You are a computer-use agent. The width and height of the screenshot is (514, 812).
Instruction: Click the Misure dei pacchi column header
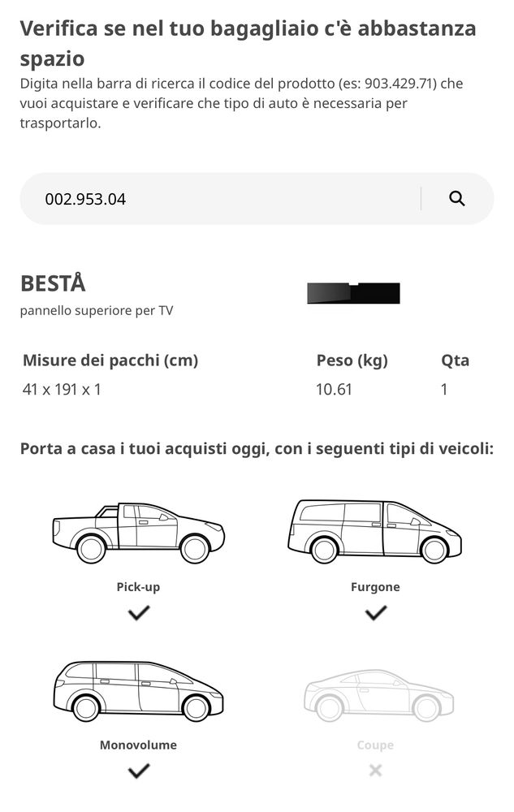coord(110,361)
